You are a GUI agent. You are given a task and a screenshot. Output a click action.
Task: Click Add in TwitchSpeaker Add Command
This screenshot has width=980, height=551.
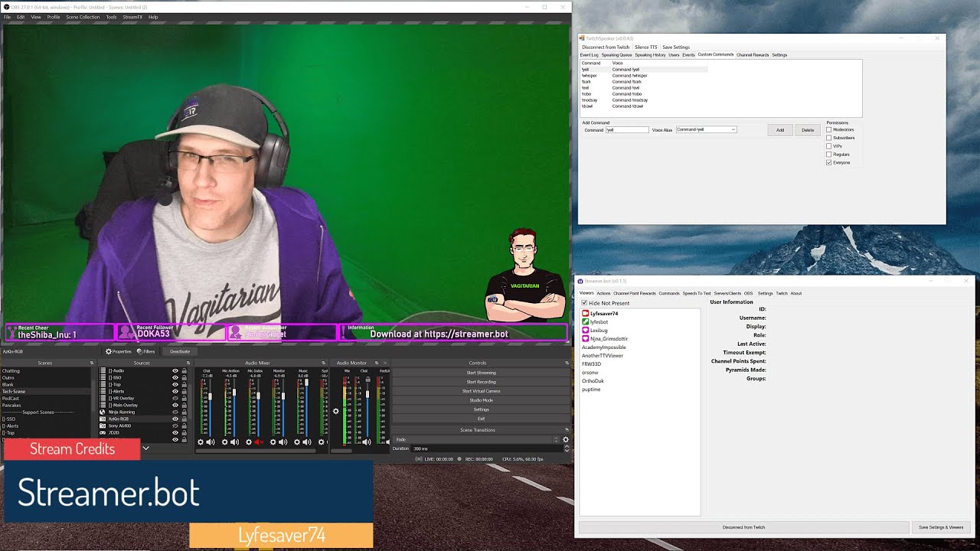[780, 130]
